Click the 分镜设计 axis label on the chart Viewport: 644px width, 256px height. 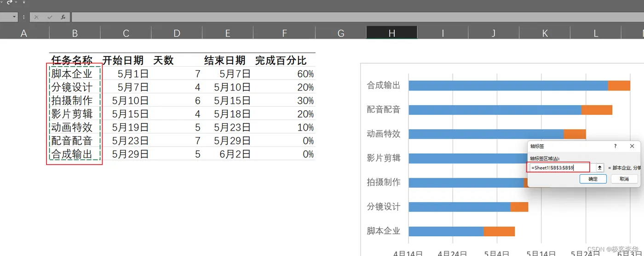384,206
